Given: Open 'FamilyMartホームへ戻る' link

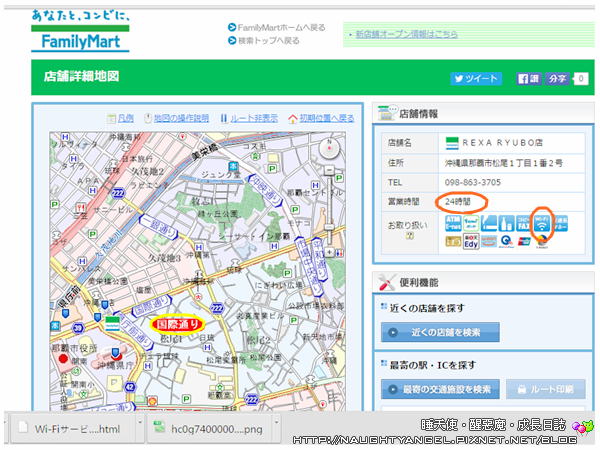Looking at the screenshot, I should click(277, 28).
